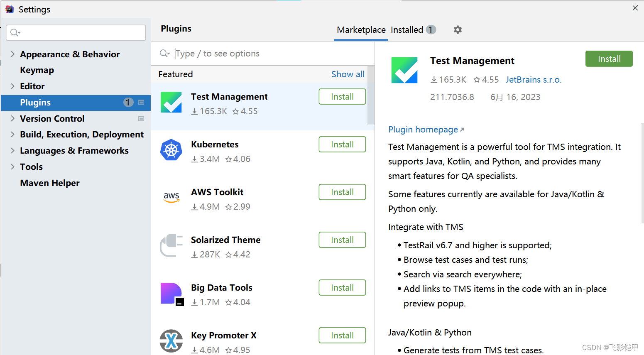Screen dimensions: 644x355
Task: Expand Appearance & Behavior settings
Action: pos(12,54)
